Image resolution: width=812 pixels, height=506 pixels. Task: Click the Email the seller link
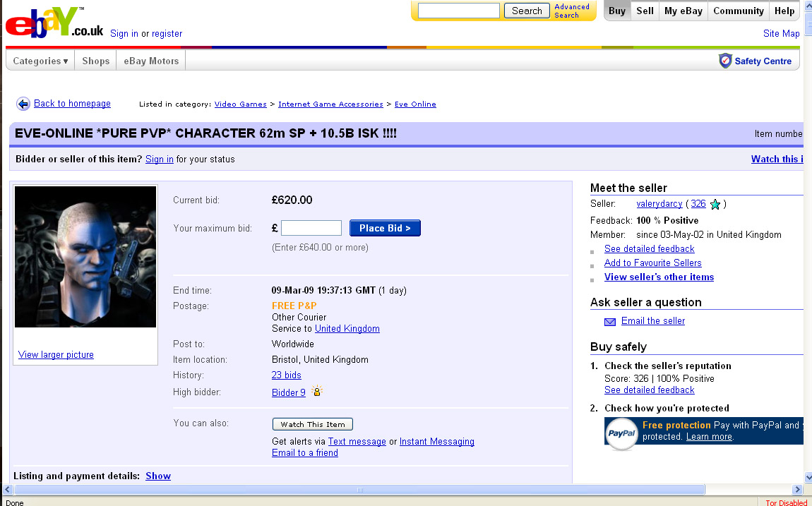(x=653, y=321)
